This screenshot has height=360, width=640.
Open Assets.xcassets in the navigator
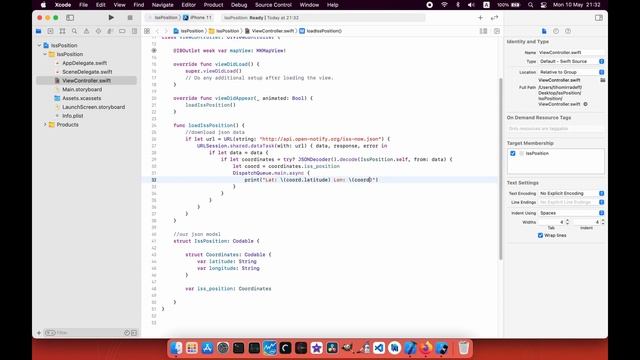click(x=82, y=98)
